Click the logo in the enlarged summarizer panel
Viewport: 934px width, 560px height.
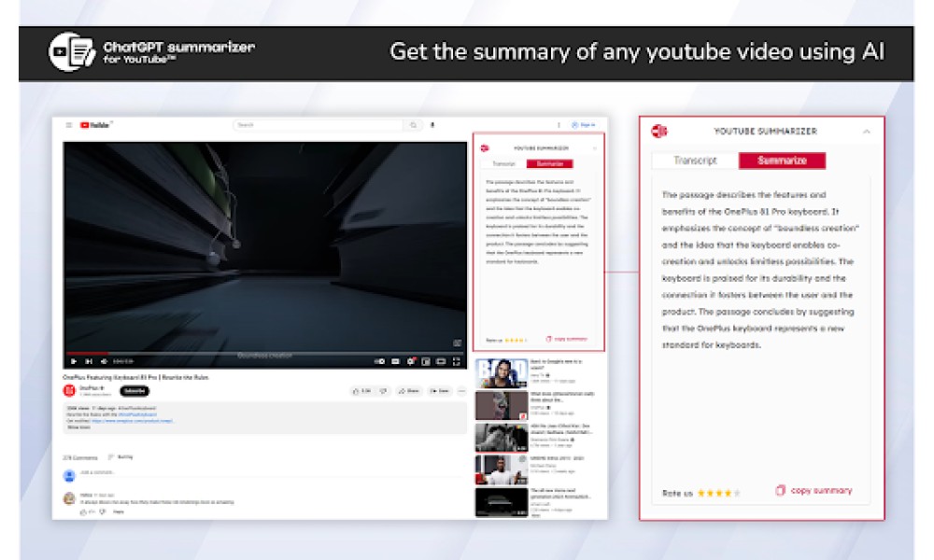658,131
